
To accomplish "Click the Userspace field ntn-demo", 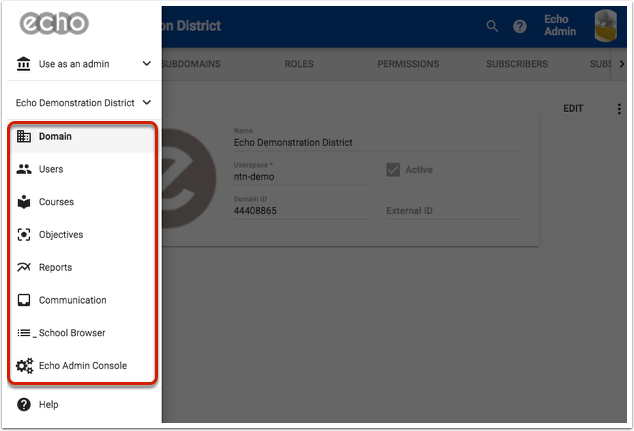I will tap(302, 177).
